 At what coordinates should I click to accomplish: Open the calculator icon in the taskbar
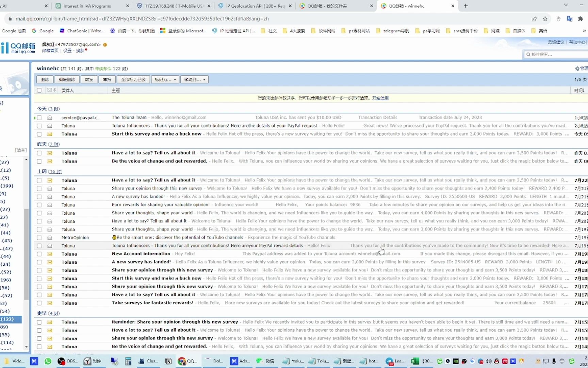click(x=128, y=361)
